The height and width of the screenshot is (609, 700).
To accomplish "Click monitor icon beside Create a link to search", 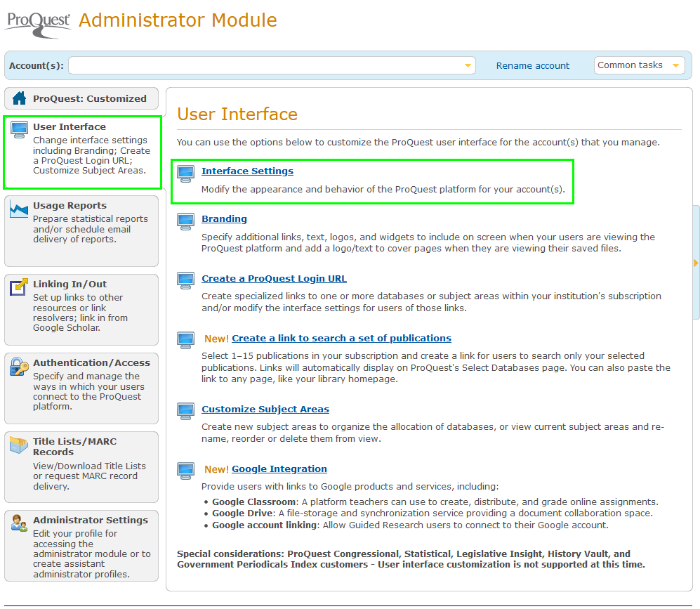I will pyautogui.click(x=186, y=340).
